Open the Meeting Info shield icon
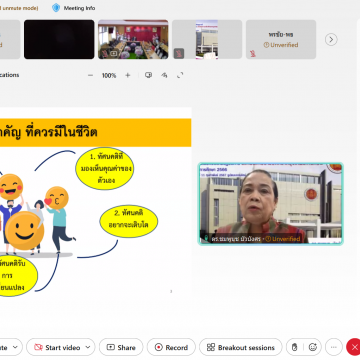This screenshot has width=360, height=360. 56,8
